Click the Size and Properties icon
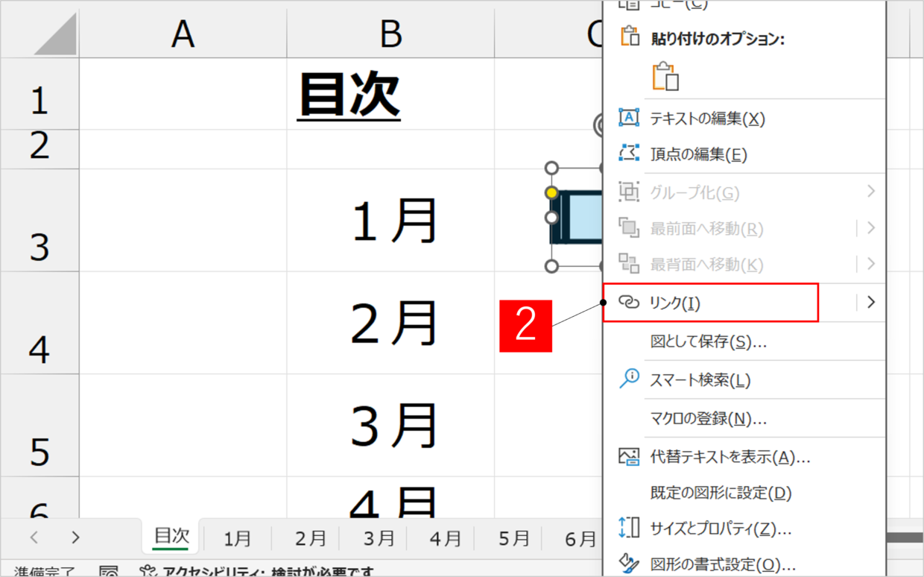The width and height of the screenshot is (924, 577). (x=629, y=529)
